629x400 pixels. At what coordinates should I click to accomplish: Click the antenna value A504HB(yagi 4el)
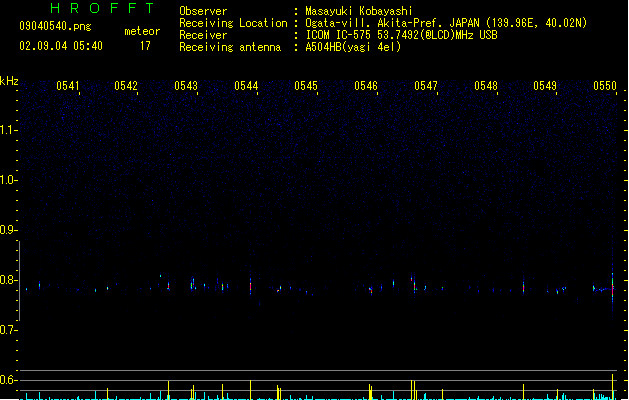pyautogui.click(x=353, y=47)
